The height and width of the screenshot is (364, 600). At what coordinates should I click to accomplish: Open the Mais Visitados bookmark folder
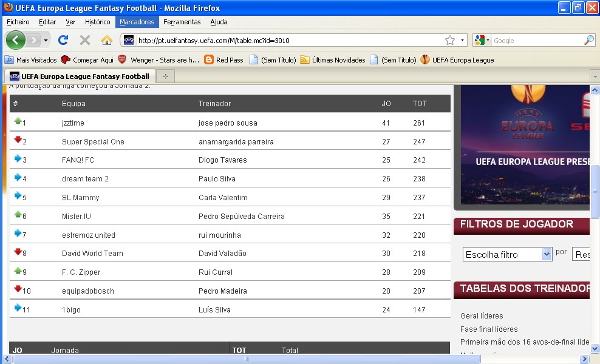[x=30, y=60]
